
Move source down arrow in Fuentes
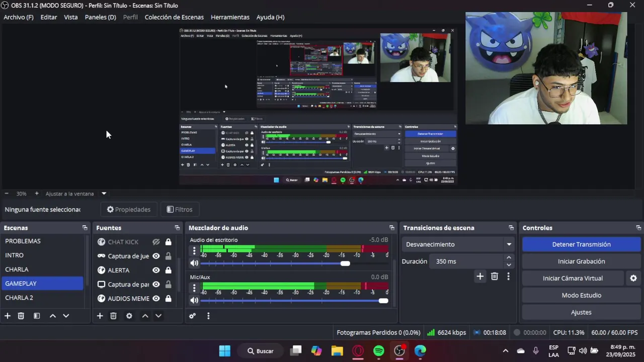pyautogui.click(x=158, y=316)
